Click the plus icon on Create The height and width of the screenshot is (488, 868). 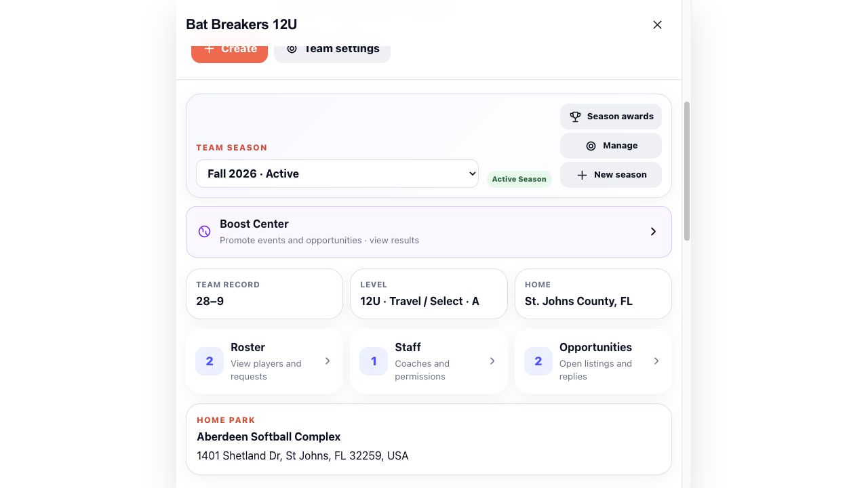pos(209,49)
